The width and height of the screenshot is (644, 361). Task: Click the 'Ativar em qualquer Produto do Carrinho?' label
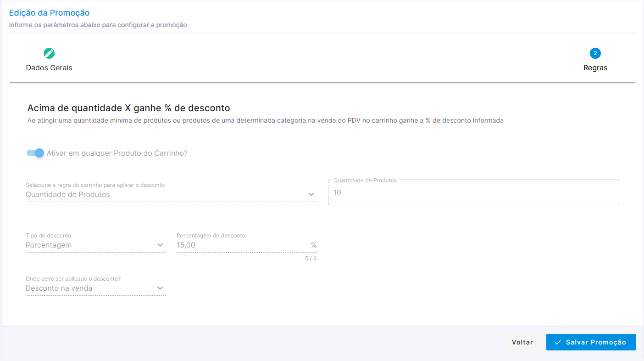pyautogui.click(x=117, y=153)
